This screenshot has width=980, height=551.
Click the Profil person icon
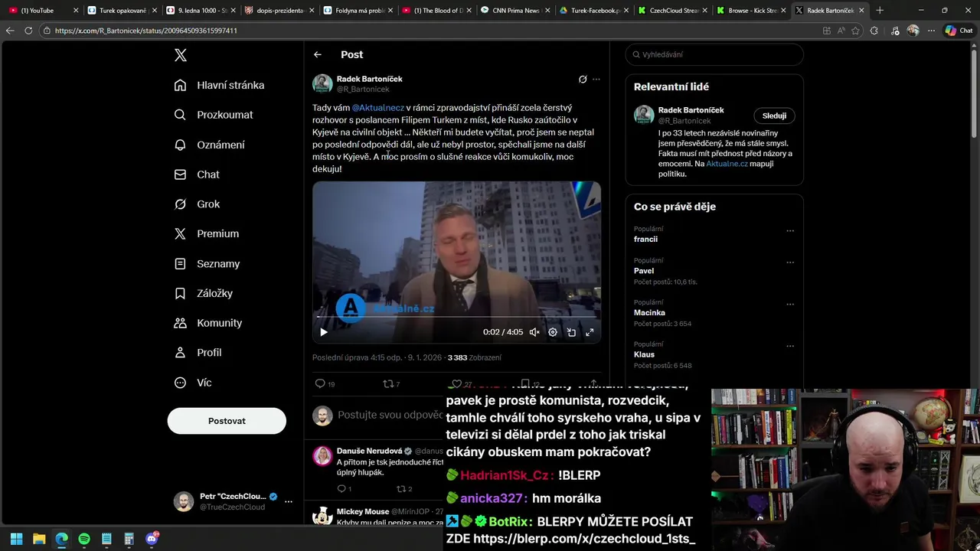pyautogui.click(x=180, y=353)
